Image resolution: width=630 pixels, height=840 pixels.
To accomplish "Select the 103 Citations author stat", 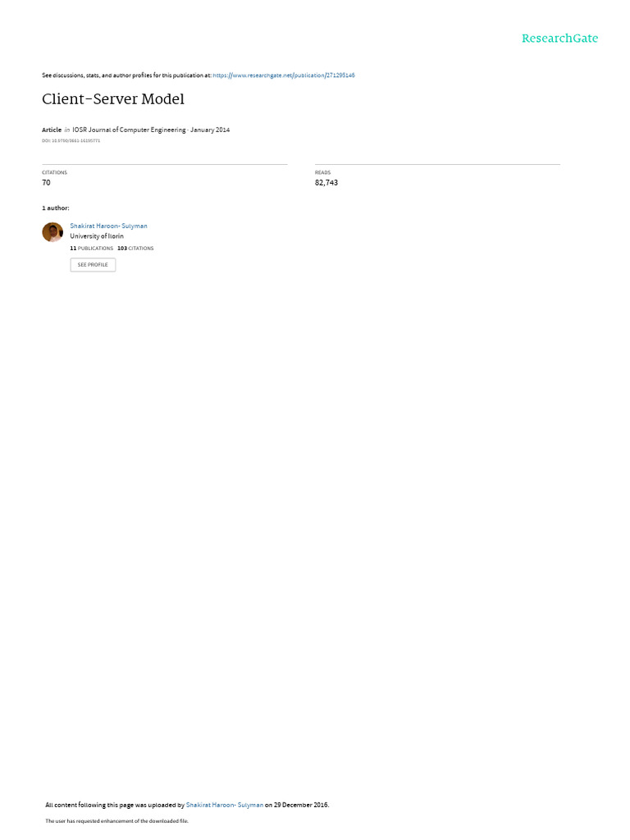I will click(135, 249).
